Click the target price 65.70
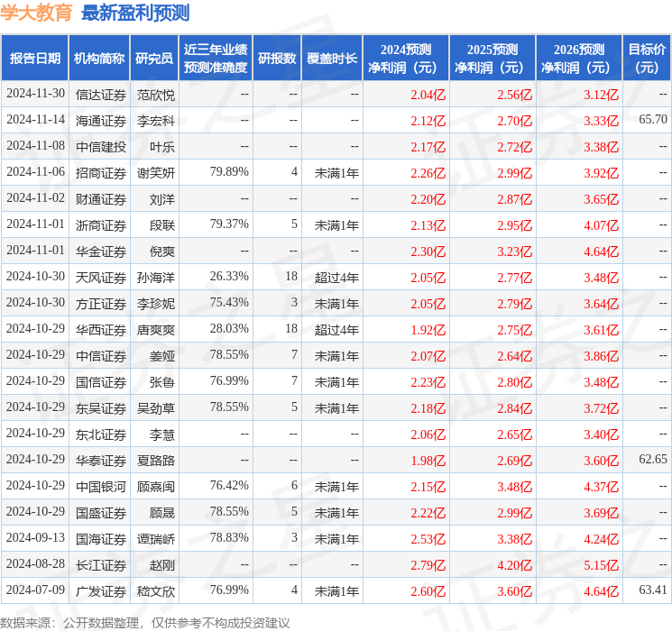The image size is (672, 631). tap(653, 119)
